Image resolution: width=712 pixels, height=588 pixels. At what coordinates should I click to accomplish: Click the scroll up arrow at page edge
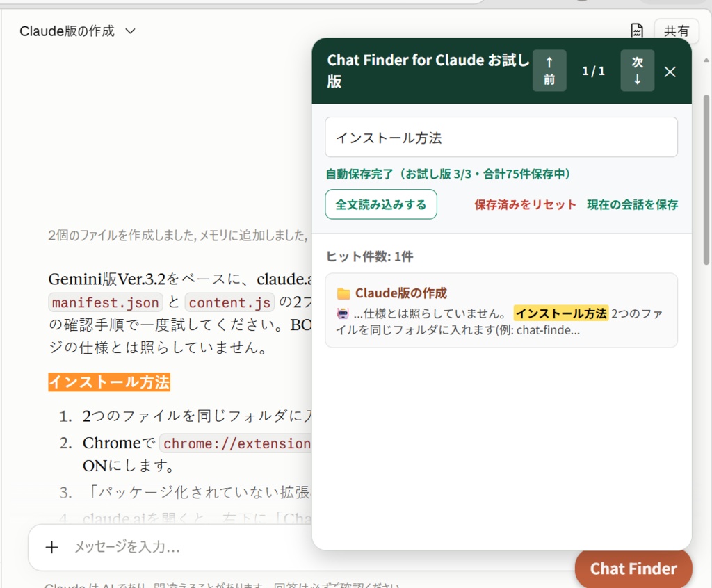click(706, 60)
